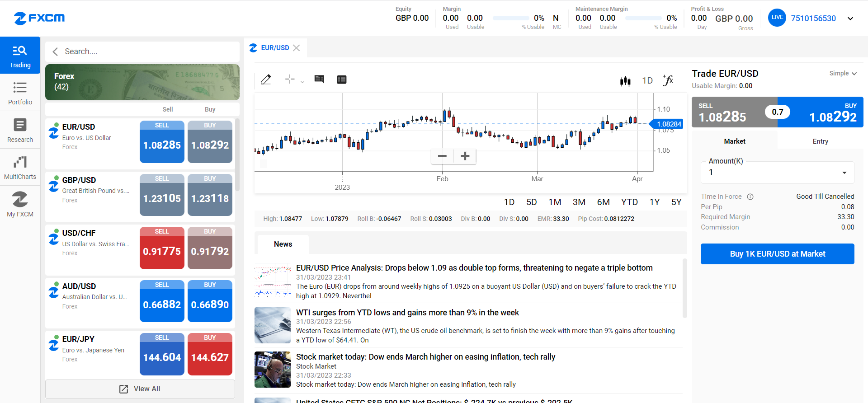Zoom in the chart with plus

pyautogui.click(x=465, y=156)
